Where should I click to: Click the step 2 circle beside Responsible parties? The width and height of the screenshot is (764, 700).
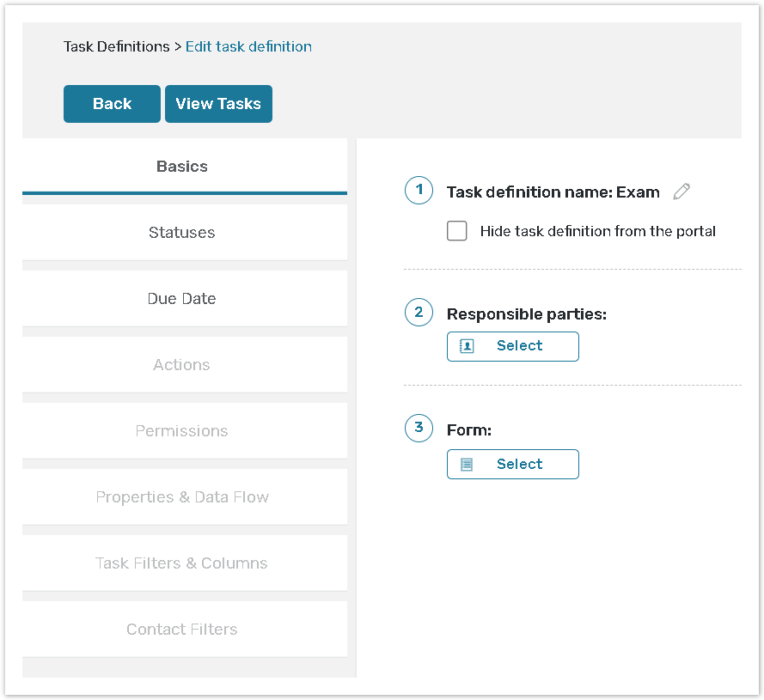419,313
